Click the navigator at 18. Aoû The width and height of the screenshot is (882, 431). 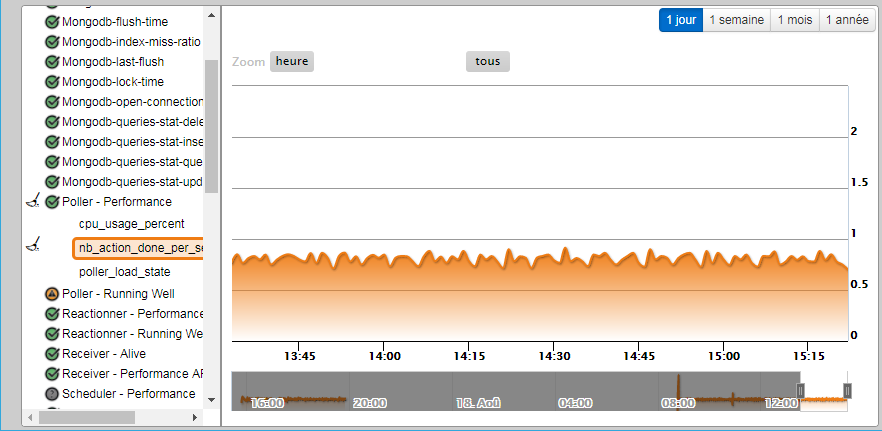click(x=477, y=403)
